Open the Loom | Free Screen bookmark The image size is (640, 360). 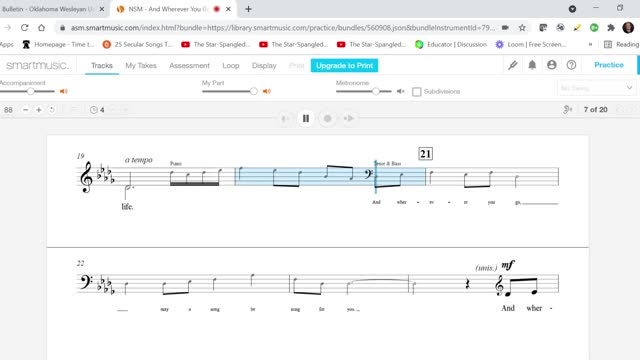[x=531, y=44]
